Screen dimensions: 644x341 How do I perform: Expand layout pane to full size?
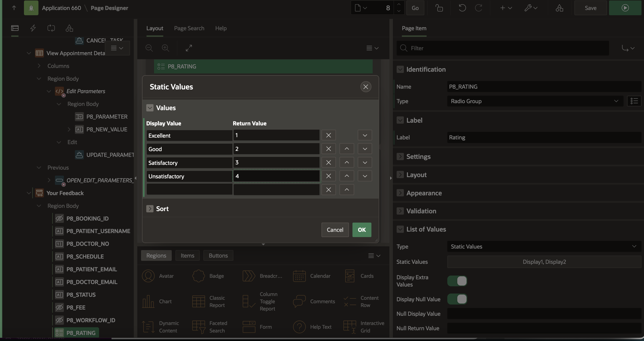pyautogui.click(x=189, y=48)
